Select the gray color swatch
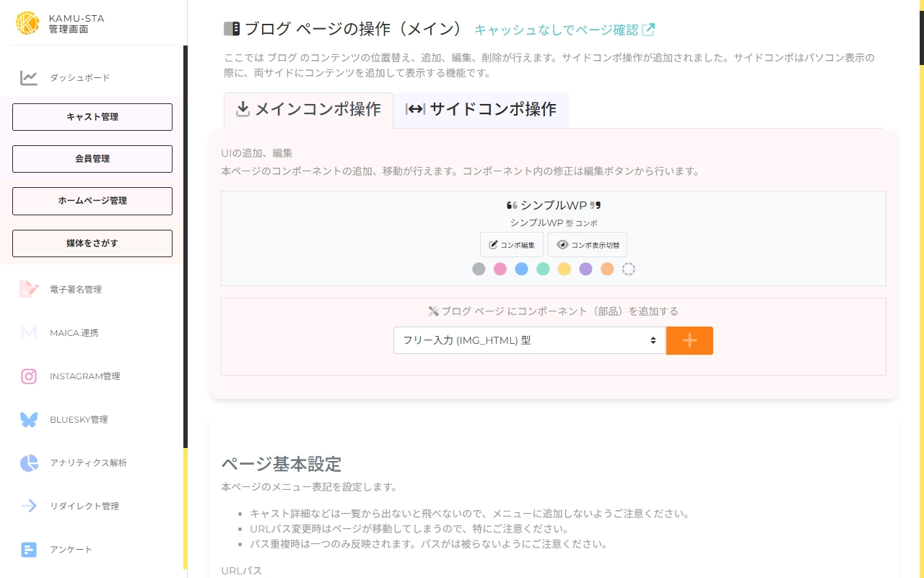 [x=479, y=269]
